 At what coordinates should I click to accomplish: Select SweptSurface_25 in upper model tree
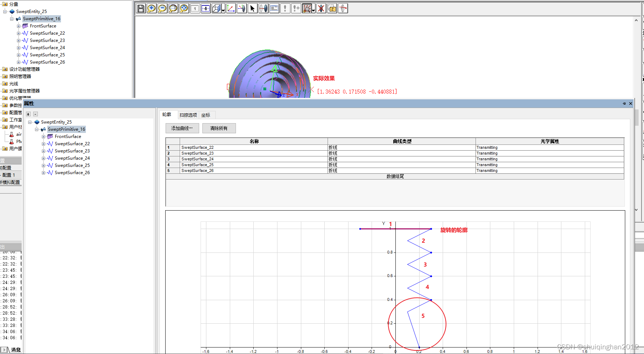(47, 55)
